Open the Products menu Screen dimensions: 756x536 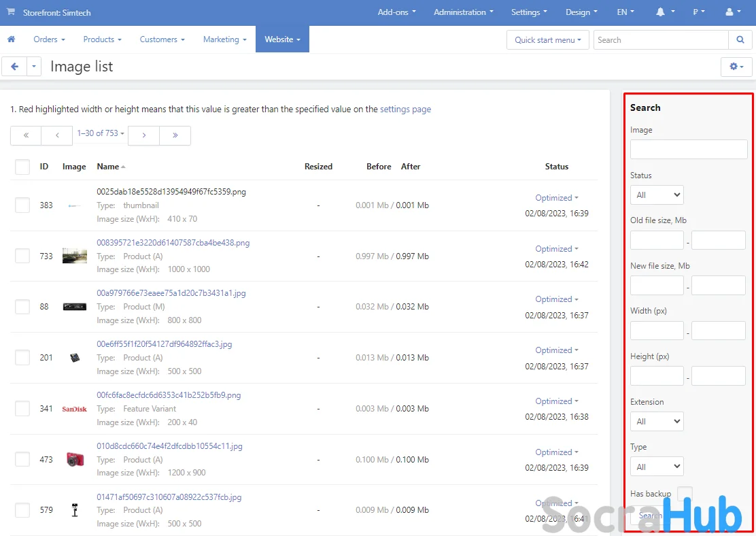pos(102,39)
